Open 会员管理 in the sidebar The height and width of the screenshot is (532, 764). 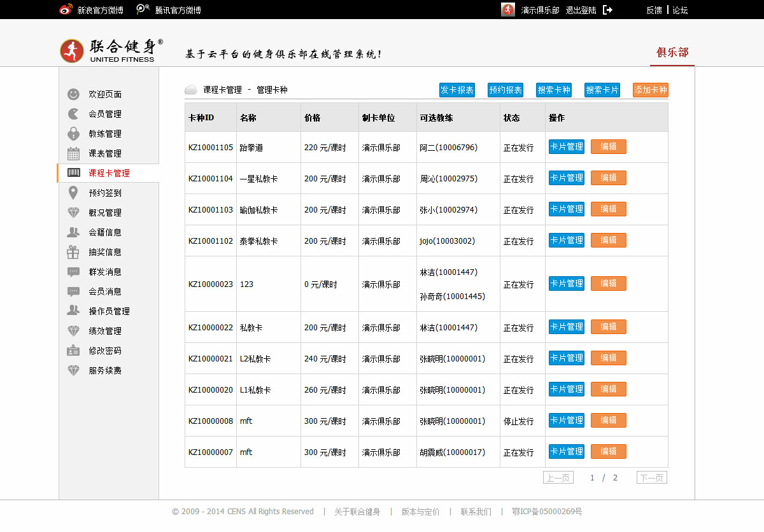click(x=105, y=114)
